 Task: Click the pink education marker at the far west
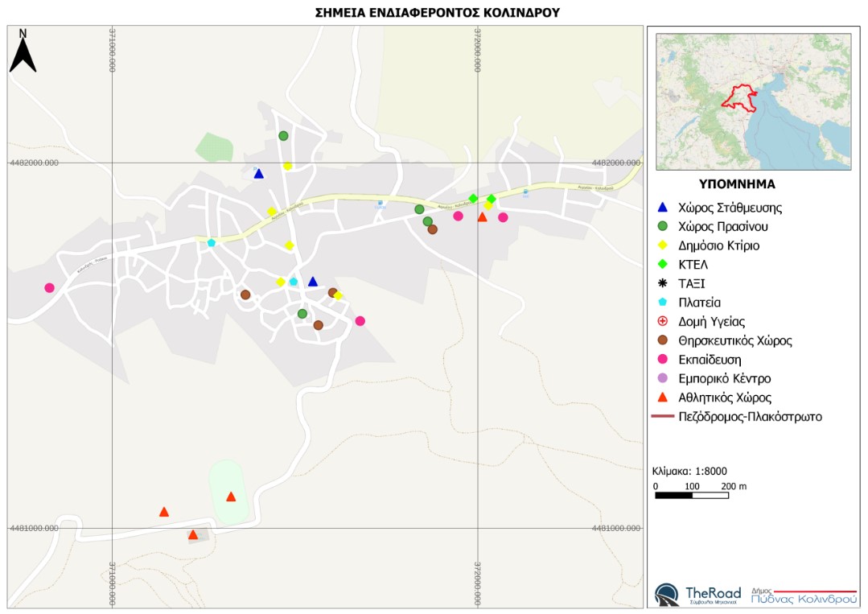[49, 288]
